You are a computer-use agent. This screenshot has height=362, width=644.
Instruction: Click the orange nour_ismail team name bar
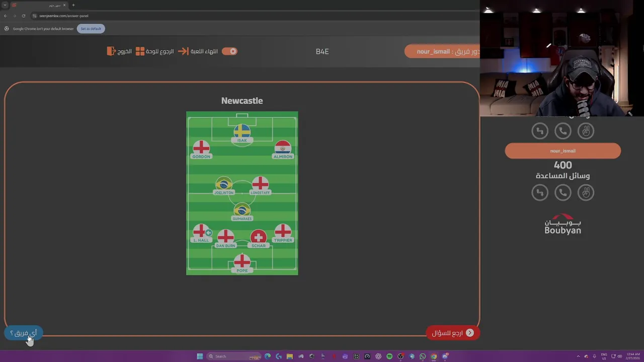coord(563,151)
